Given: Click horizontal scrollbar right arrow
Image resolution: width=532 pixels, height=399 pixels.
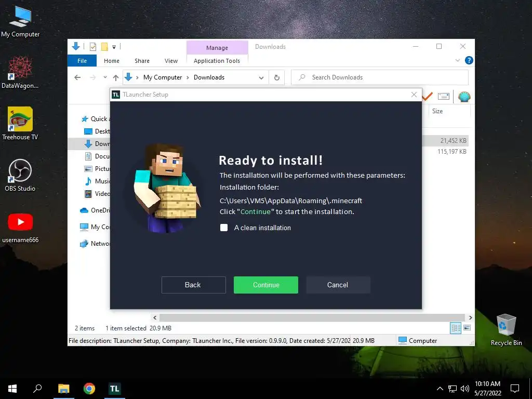Looking at the screenshot, I should coord(470,317).
